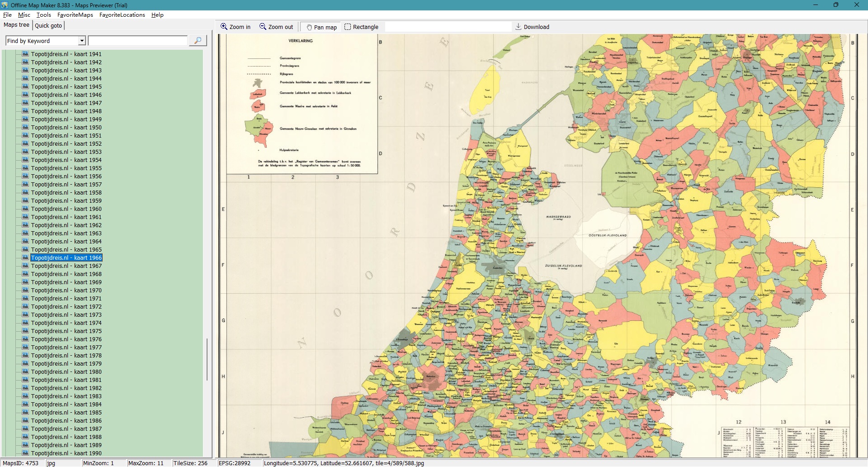Select Topotijdreis.nl - kaart 1967
Screen dimensions: 868x467
(x=66, y=266)
